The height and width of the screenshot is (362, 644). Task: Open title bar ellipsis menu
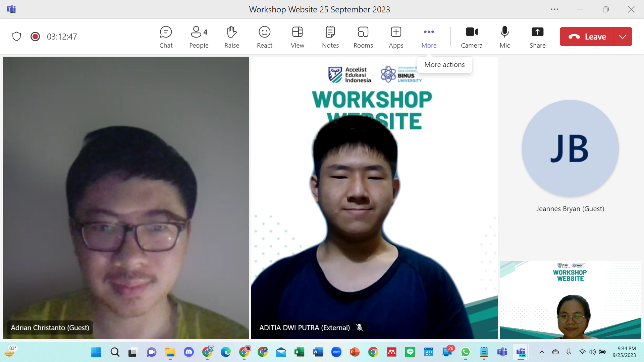pyautogui.click(x=554, y=9)
